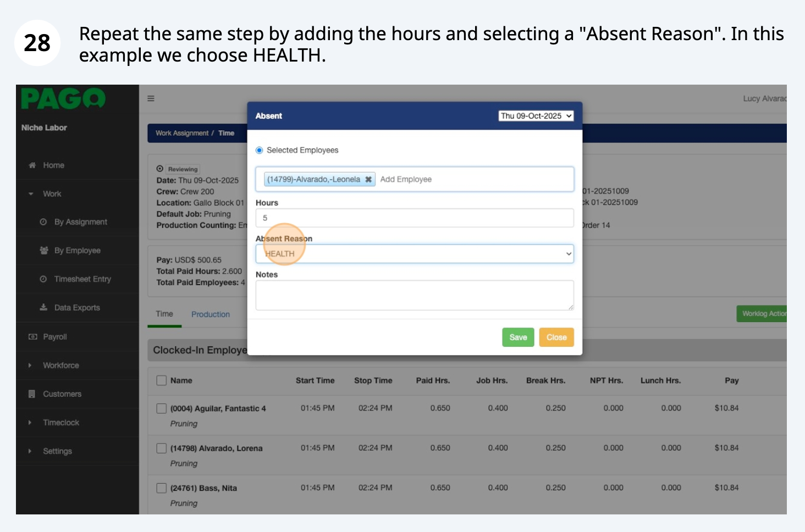Check the select-all Name column checkbox
The width and height of the screenshot is (805, 532).
coord(162,380)
